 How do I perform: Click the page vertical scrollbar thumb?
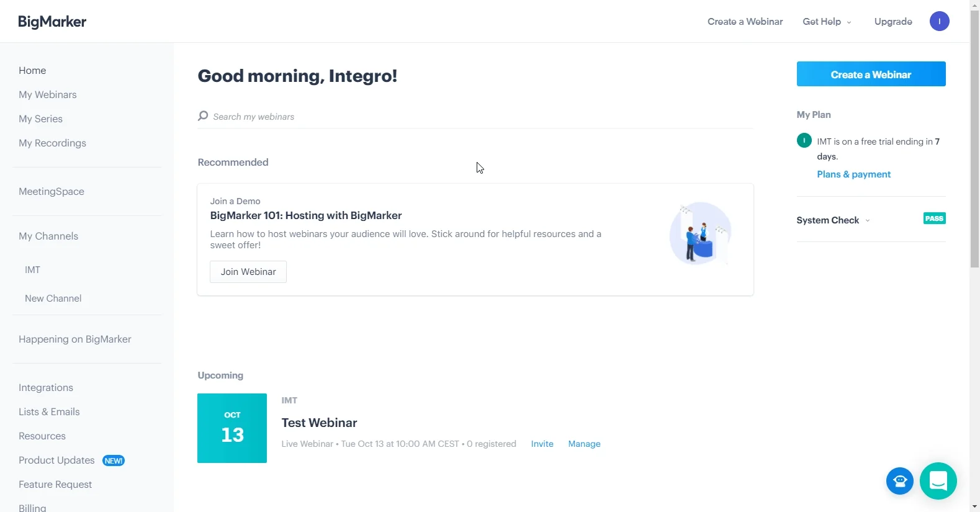click(x=974, y=140)
